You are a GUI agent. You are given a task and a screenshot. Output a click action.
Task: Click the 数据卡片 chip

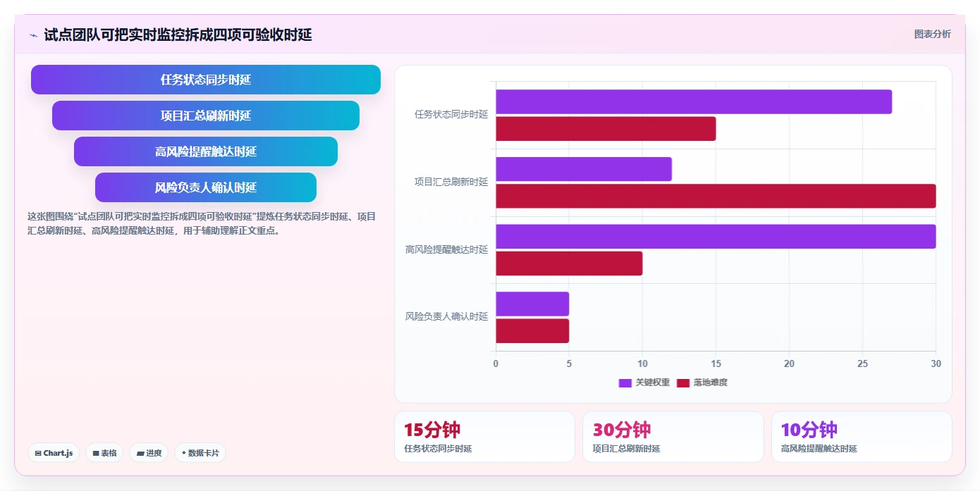(x=200, y=453)
